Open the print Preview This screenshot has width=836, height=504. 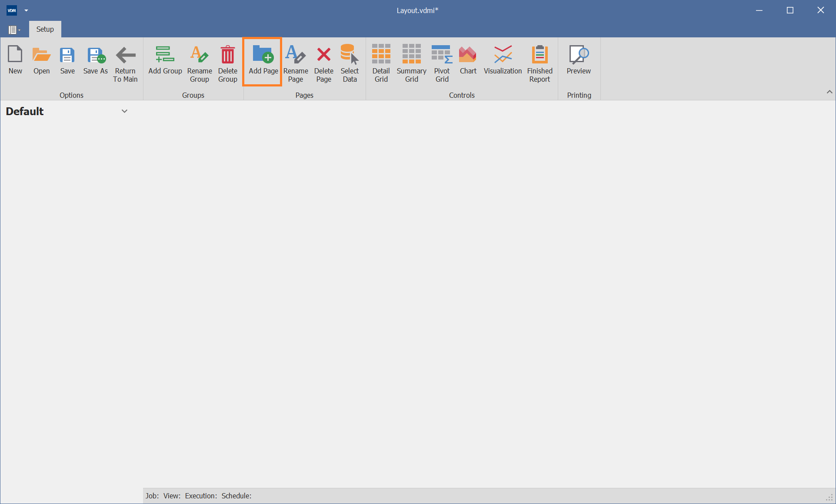(579, 61)
